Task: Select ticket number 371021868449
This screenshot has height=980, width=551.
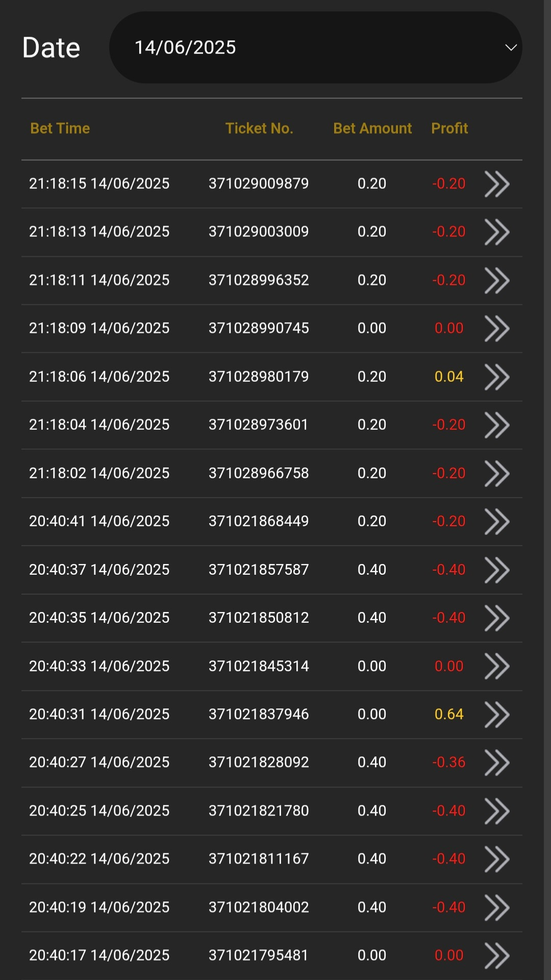Action: (259, 521)
